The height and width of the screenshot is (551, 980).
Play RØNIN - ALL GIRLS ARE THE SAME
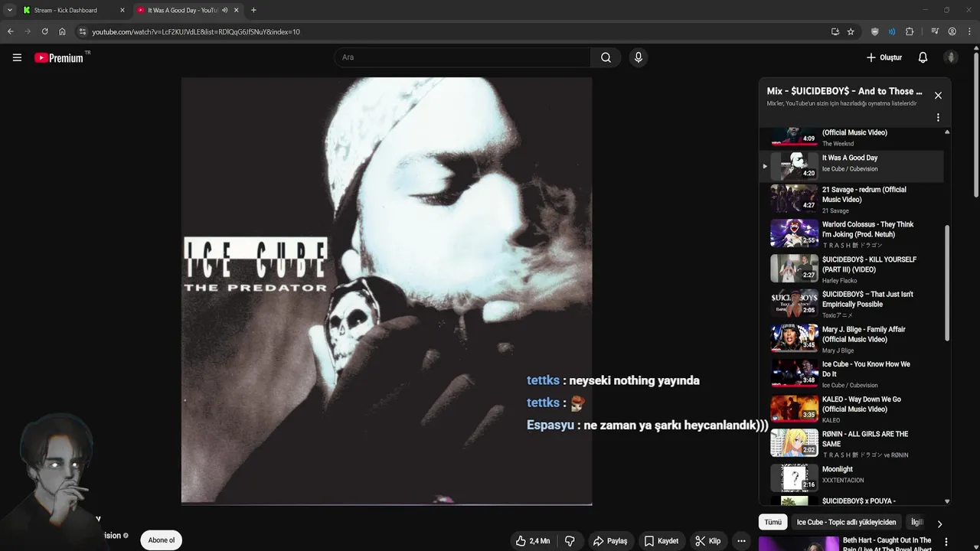(851, 444)
